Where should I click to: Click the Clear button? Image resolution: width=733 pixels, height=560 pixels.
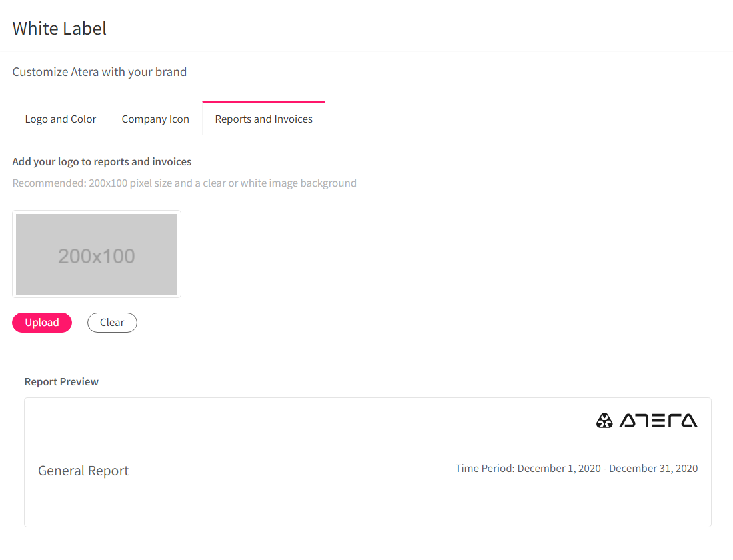112,323
